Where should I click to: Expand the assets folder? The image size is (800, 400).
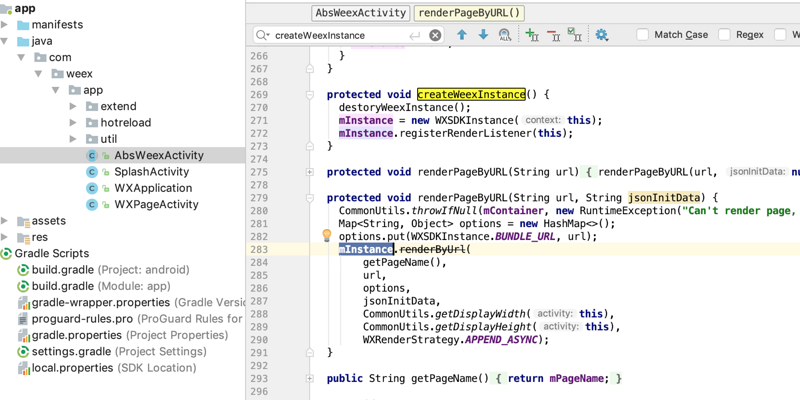[5, 221]
